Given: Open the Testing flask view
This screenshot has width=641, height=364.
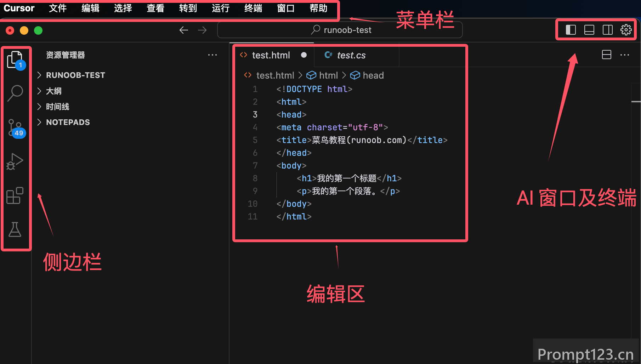Looking at the screenshot, I should [15, 229].
